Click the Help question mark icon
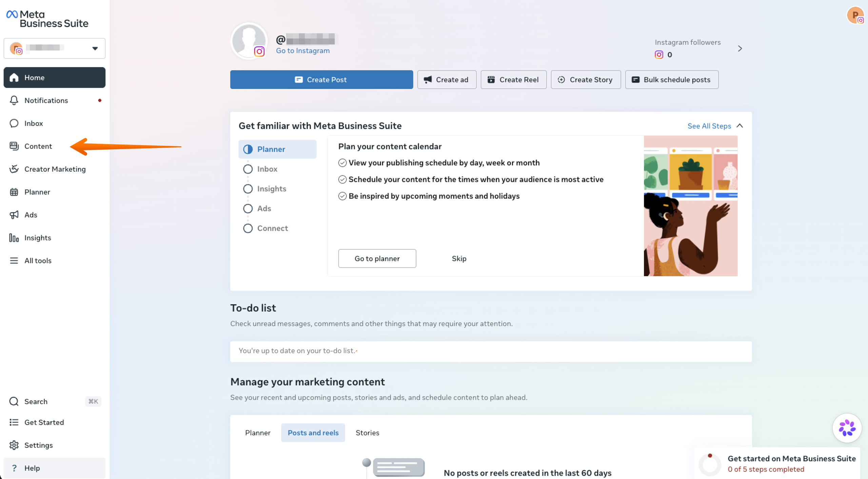The width and height of the screenshot is (868, 479). (14, 468)
